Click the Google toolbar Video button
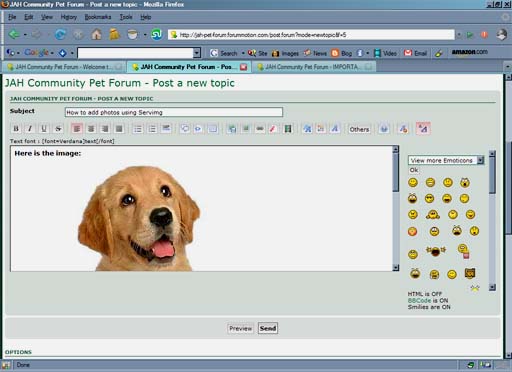512x372 pixels. 385,53
